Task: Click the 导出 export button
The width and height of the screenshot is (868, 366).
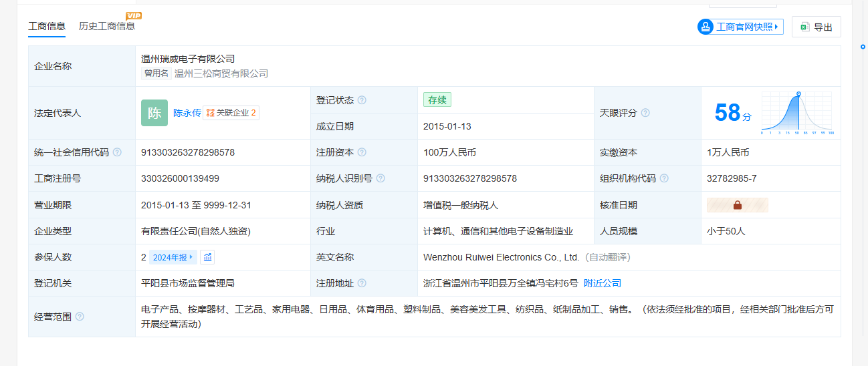Action: [816, 27]
